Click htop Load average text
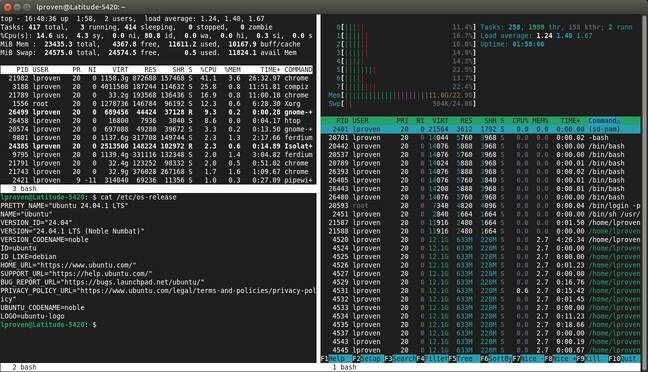 (536, 36)
